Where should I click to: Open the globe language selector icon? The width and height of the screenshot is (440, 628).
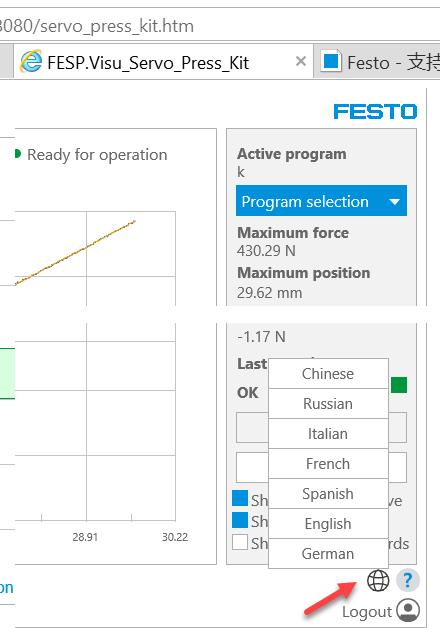coord(378,580)
